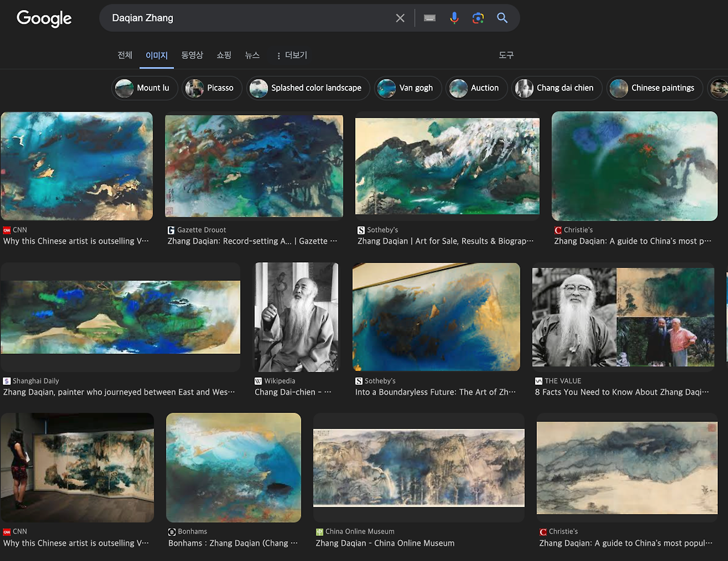
Task: Open the 도구 tools button
Action: point(506,55)
